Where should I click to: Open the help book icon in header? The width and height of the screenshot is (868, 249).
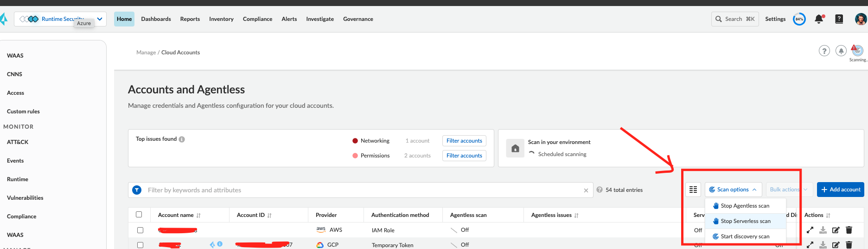pos(839,19)
